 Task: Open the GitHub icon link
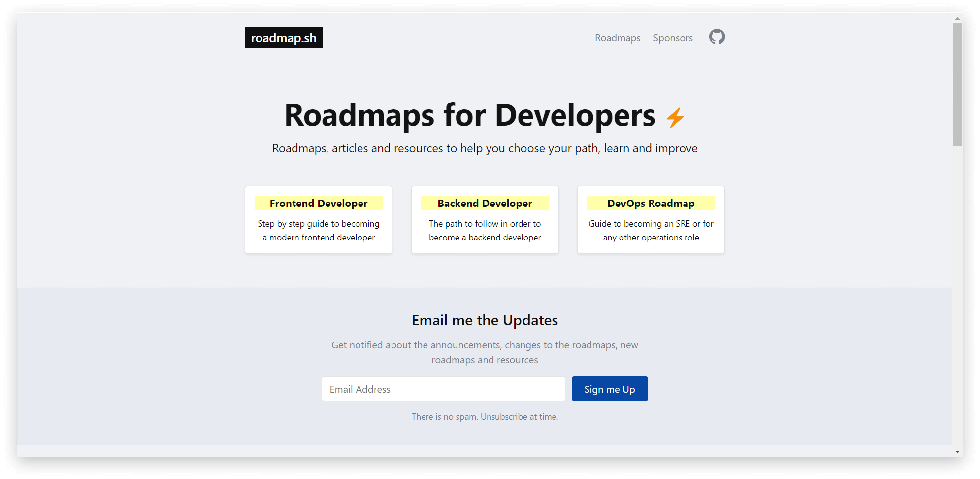click(x=717, y=37)
